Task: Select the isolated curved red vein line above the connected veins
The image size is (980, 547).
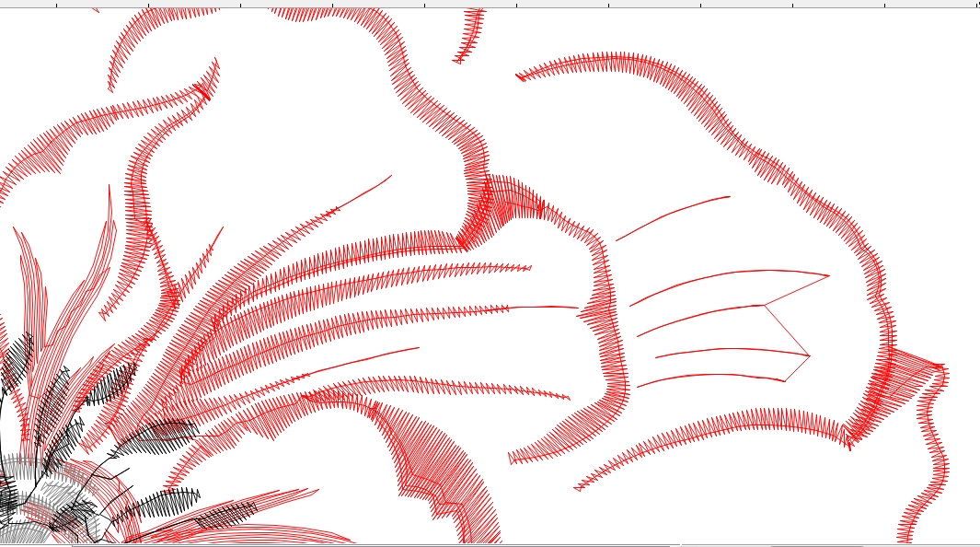Action: click(x=674, y=218)
